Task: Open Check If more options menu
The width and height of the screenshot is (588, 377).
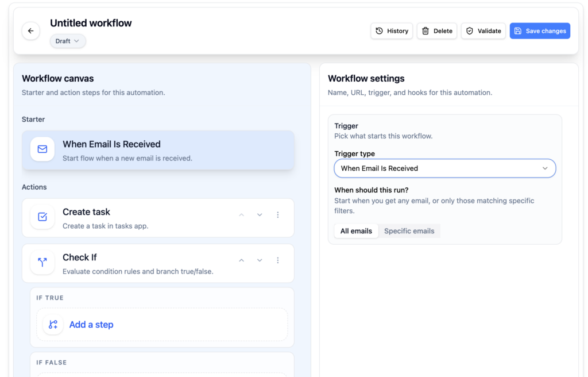Action: [x=278, y=260]
